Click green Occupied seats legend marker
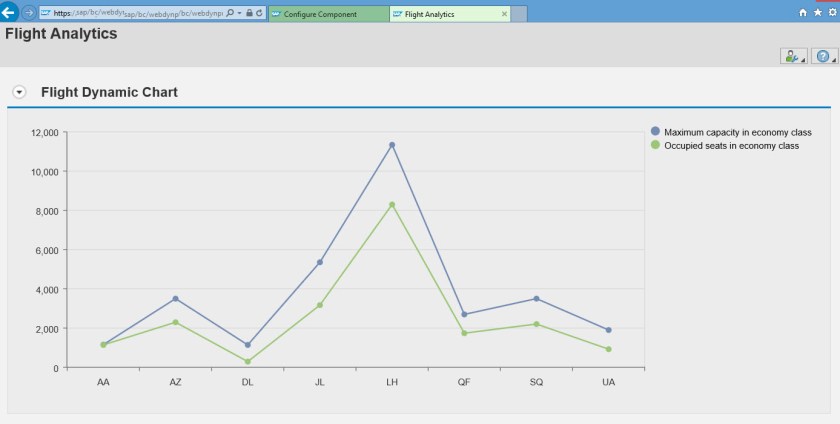This screenshot has width=840, height=424. point(655,145)
